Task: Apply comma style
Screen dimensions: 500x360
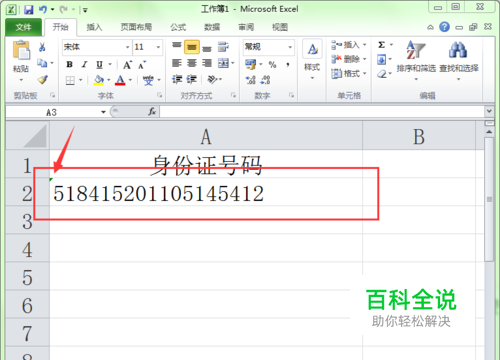Action: [x=288, y=64]
